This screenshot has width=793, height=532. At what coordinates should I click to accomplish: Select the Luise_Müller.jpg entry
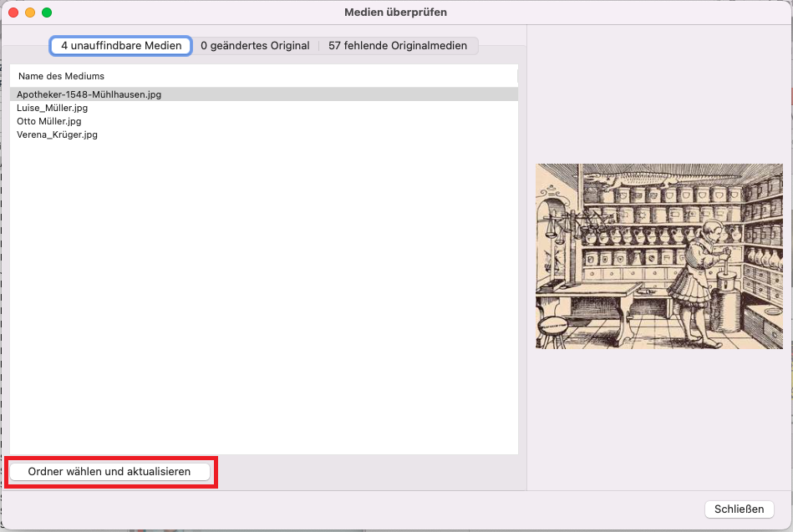(x=52, y=108)
